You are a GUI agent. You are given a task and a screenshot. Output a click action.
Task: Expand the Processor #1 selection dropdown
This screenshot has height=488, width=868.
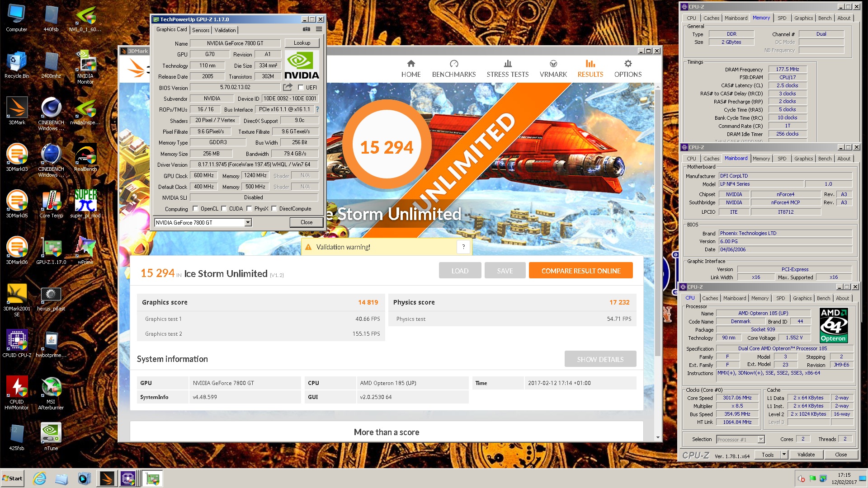(x=761, y=439)
